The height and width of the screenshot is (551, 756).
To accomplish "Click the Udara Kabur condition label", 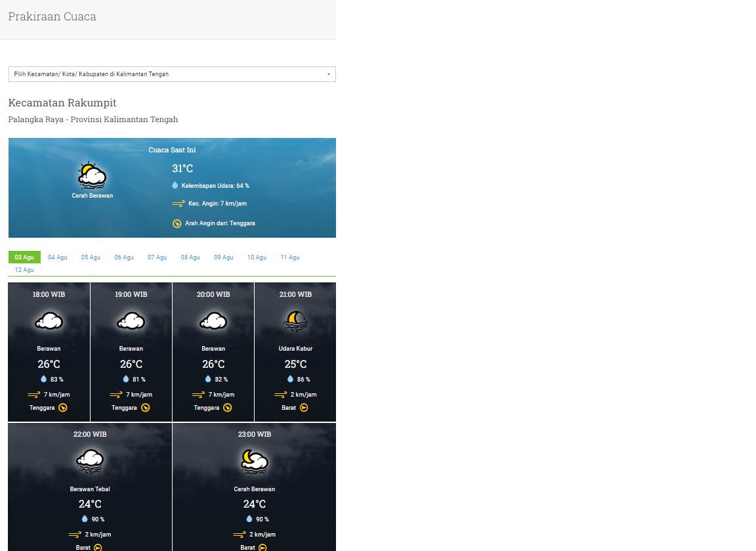I will (x=295, y=348).
